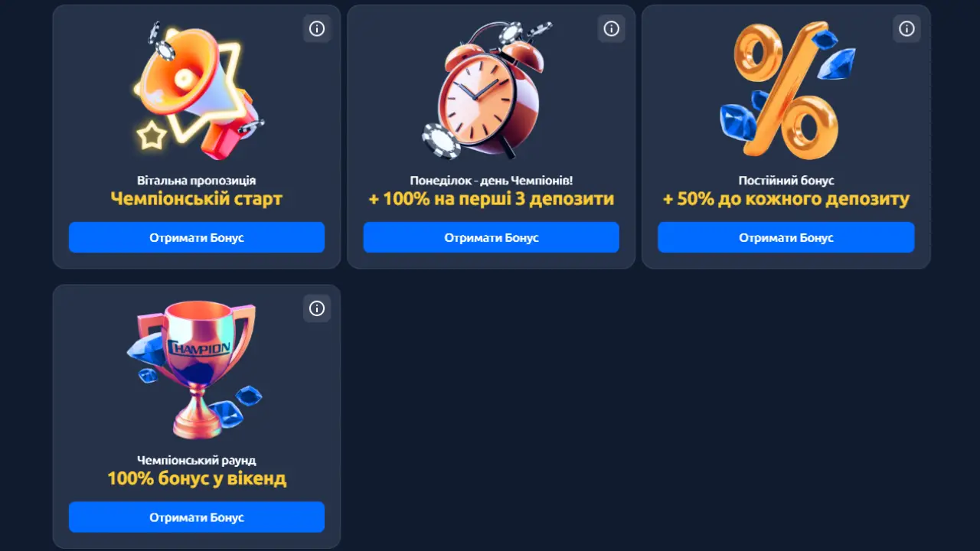Click the golden percent sign illustration

786,90
